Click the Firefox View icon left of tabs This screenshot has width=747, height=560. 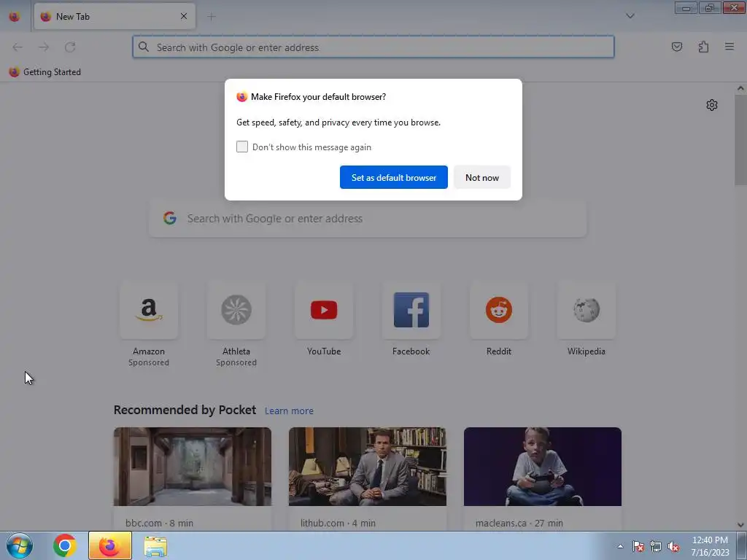click(15, 16)
